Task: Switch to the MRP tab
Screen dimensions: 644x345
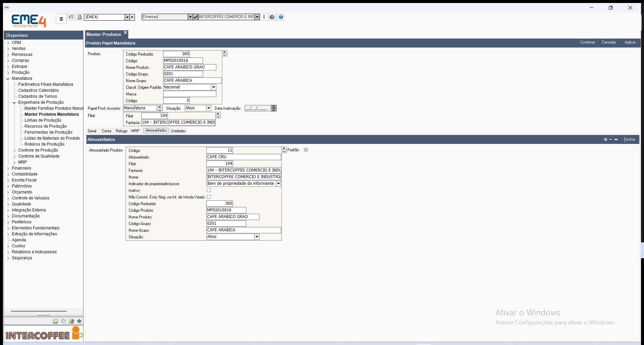Action: pos(135,131)
